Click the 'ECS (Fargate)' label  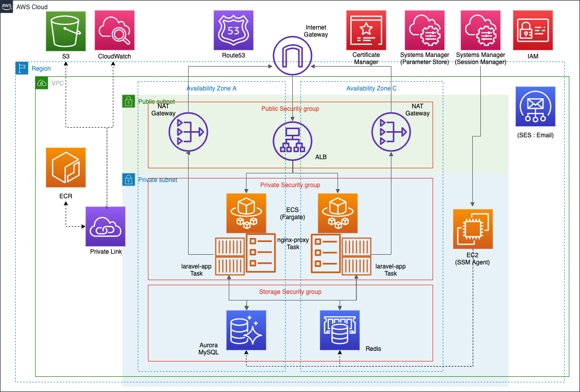[x=293, y=214]
